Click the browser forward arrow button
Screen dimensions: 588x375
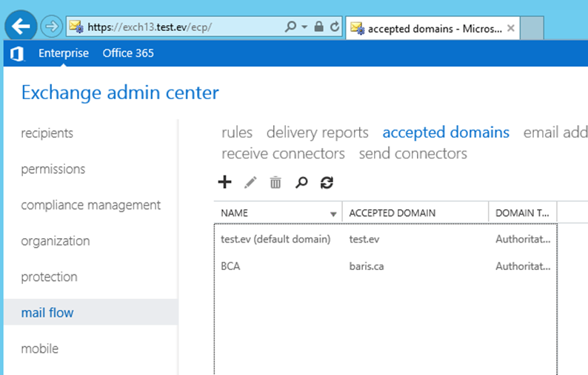[51, 26]
